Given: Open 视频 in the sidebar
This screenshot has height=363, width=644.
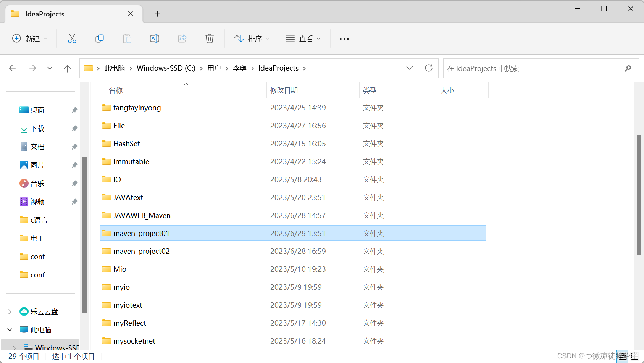Looking at the screenshot, I should [32, 202].
